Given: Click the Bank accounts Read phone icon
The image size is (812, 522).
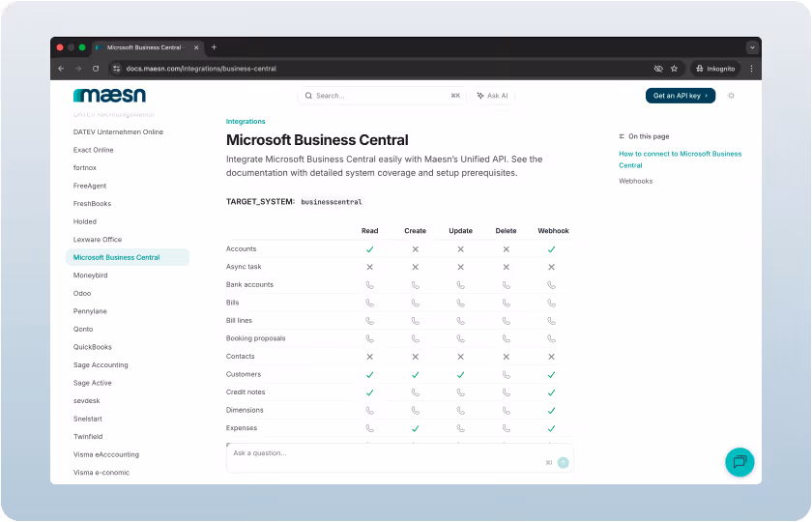Looking at the screenshot, I should coord(369,285).
